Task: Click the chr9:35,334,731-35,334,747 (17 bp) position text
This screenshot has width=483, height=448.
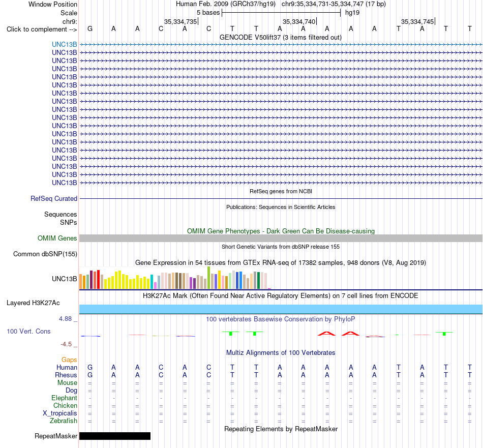Action: click(334, 4)
